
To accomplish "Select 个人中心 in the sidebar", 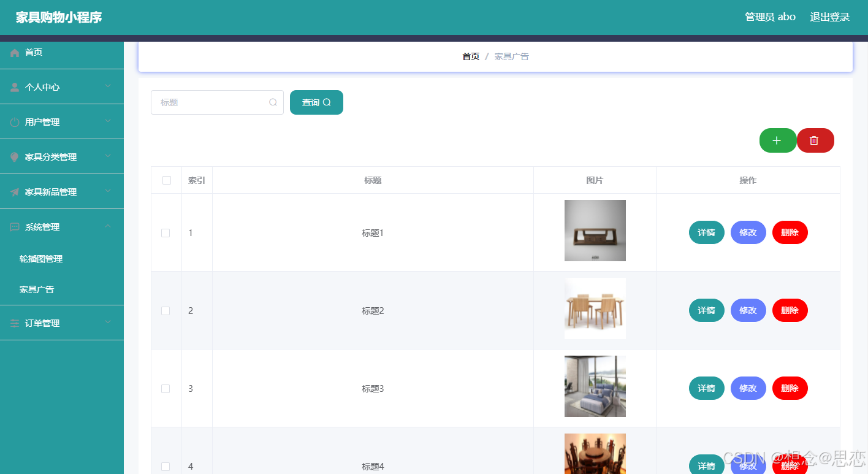I will pyautogui.click(x=62, y=87).
